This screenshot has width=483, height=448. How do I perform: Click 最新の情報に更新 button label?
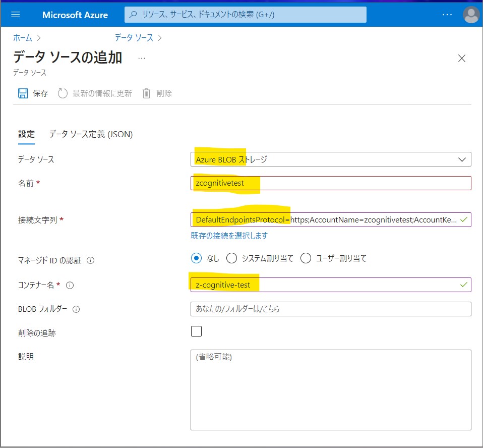(102, 93)
